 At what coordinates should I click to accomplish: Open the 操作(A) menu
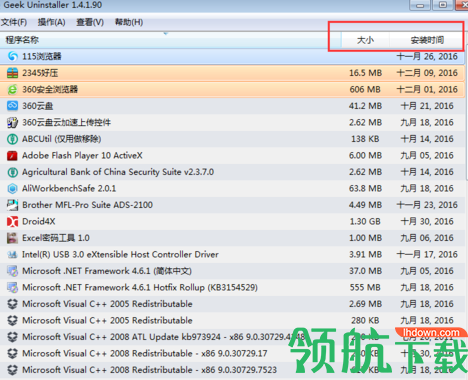51,22
